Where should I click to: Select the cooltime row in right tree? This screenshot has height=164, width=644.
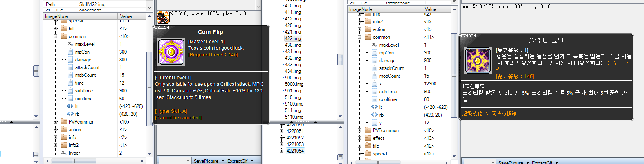[388, 99]
